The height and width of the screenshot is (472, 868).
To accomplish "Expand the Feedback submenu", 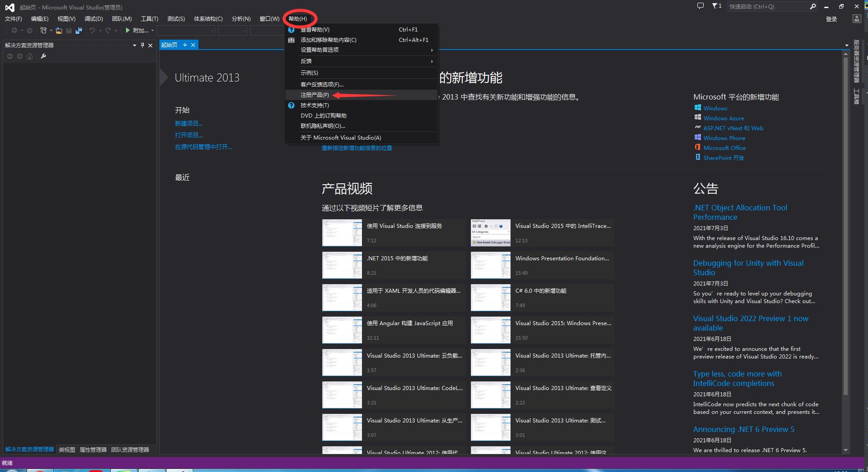I will coord(362,61).
